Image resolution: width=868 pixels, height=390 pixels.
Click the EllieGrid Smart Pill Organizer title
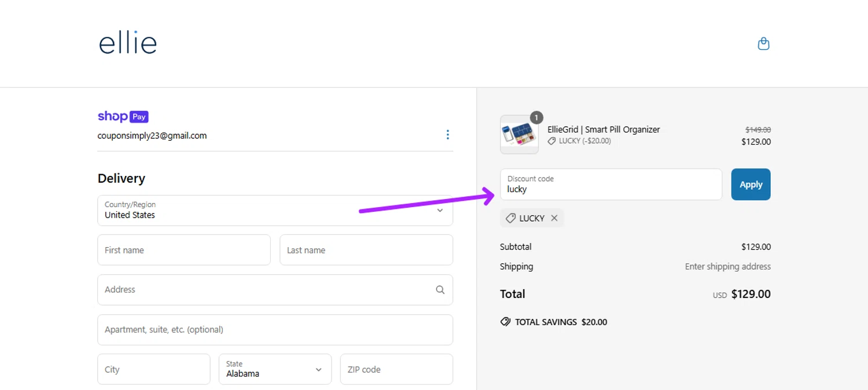(x=604, y=130)
